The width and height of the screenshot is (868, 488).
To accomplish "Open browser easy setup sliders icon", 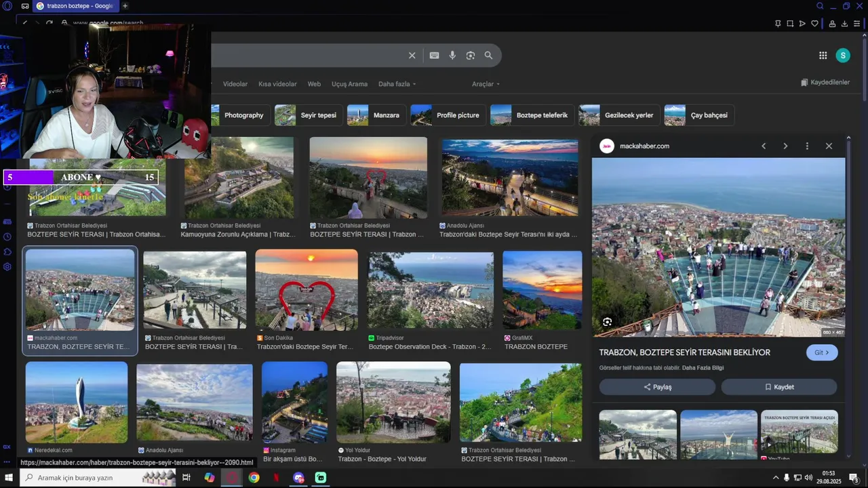I will pos(856,23).
